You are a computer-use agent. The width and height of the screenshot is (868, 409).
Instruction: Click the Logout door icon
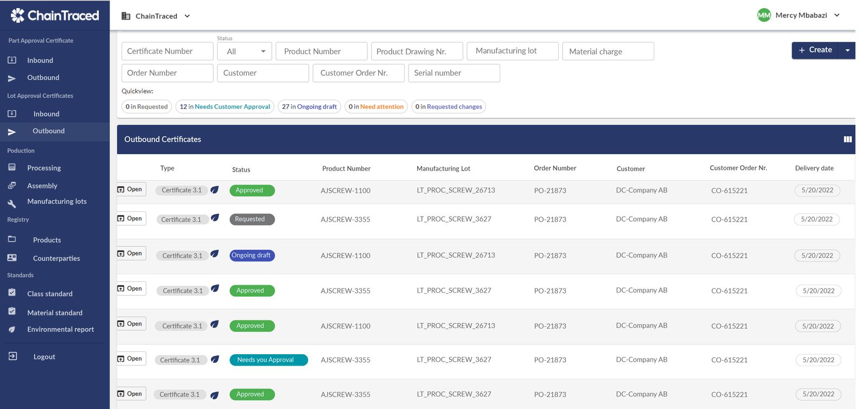12,356
